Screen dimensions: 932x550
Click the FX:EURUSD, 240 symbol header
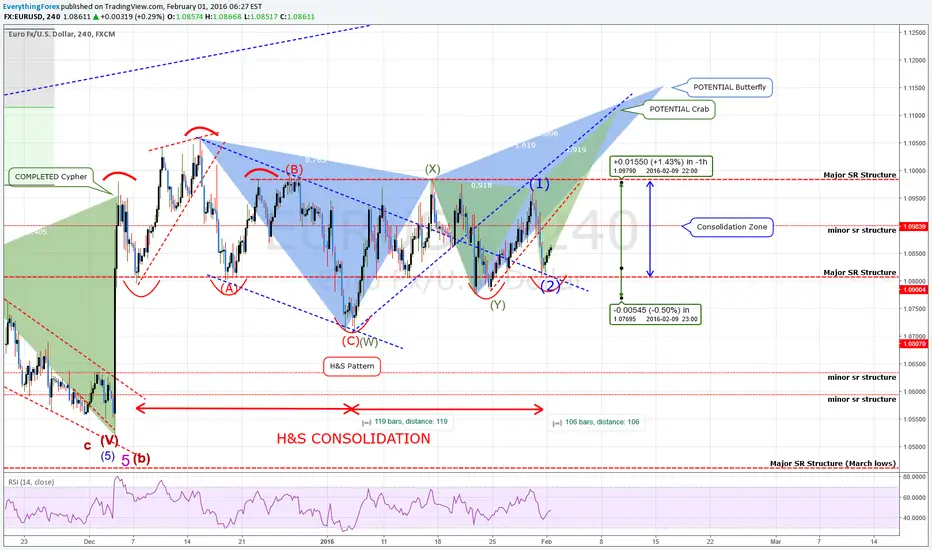point(32,17)
